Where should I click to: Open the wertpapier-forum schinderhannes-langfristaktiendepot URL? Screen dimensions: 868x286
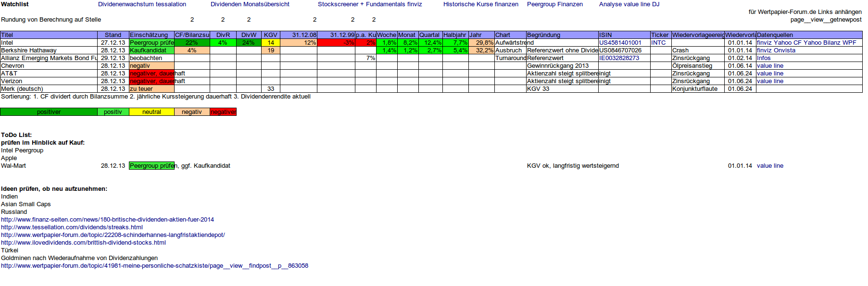[x=113, y=235]
